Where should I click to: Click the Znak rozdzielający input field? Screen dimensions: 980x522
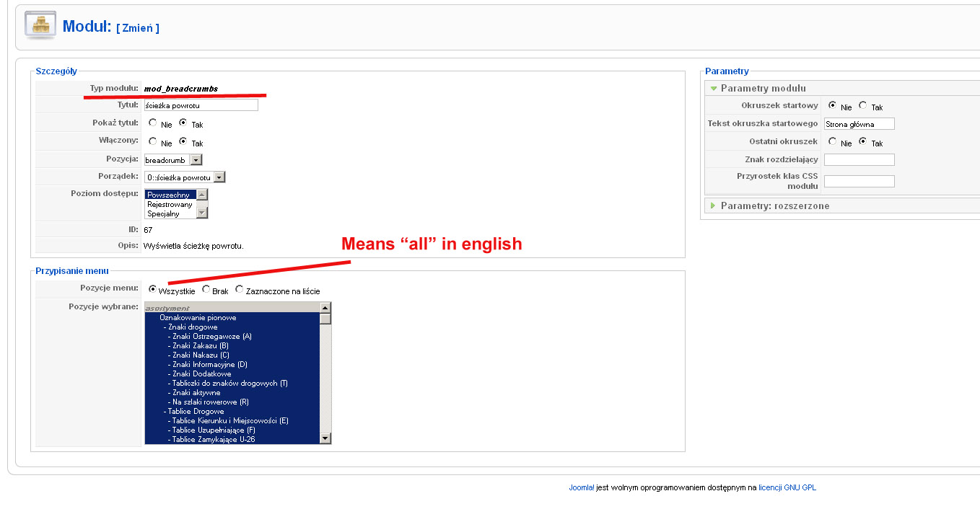(x=859, y=159)
